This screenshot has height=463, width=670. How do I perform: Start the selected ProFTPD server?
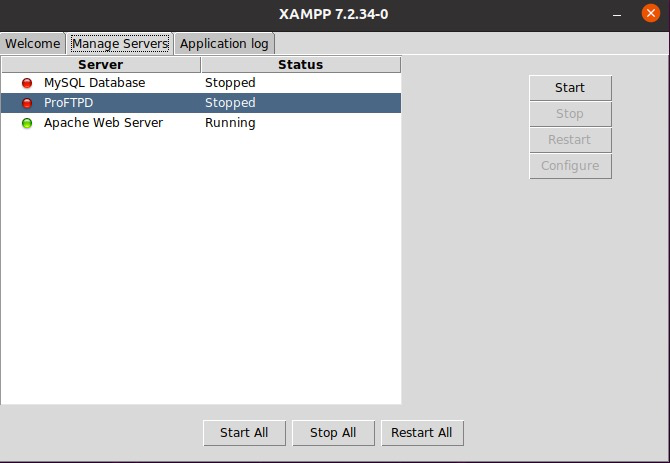(570, 88)
